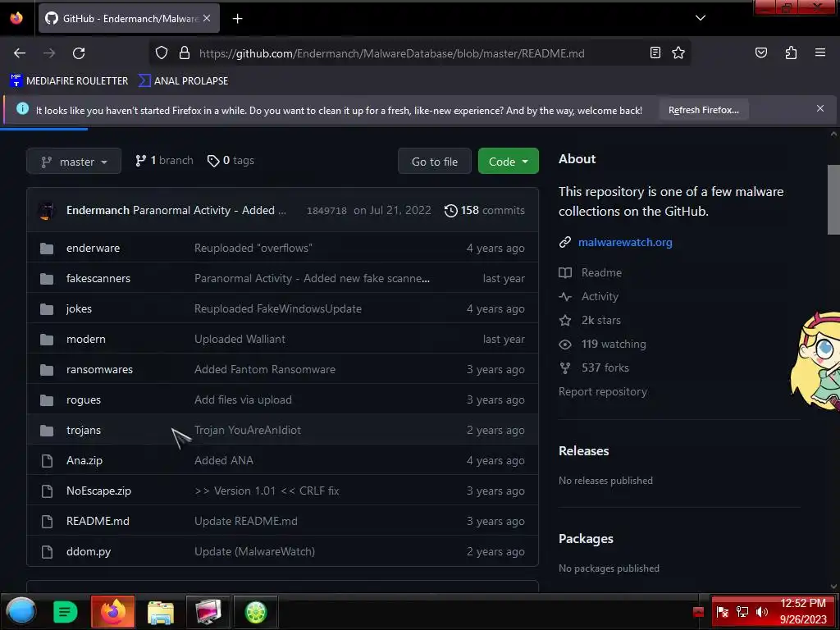
Task: Open commit message Uploaded Walliant
Action: click(240, 339)
